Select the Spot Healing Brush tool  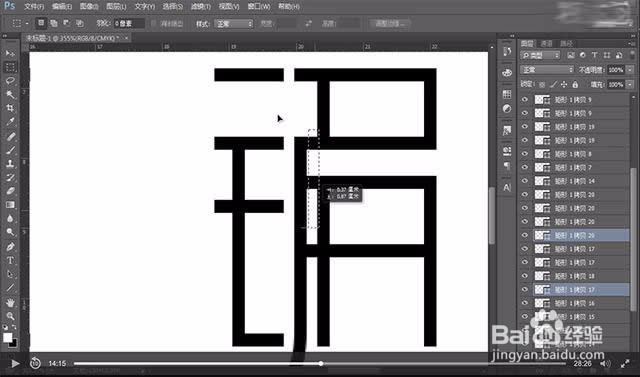(10, 136)
